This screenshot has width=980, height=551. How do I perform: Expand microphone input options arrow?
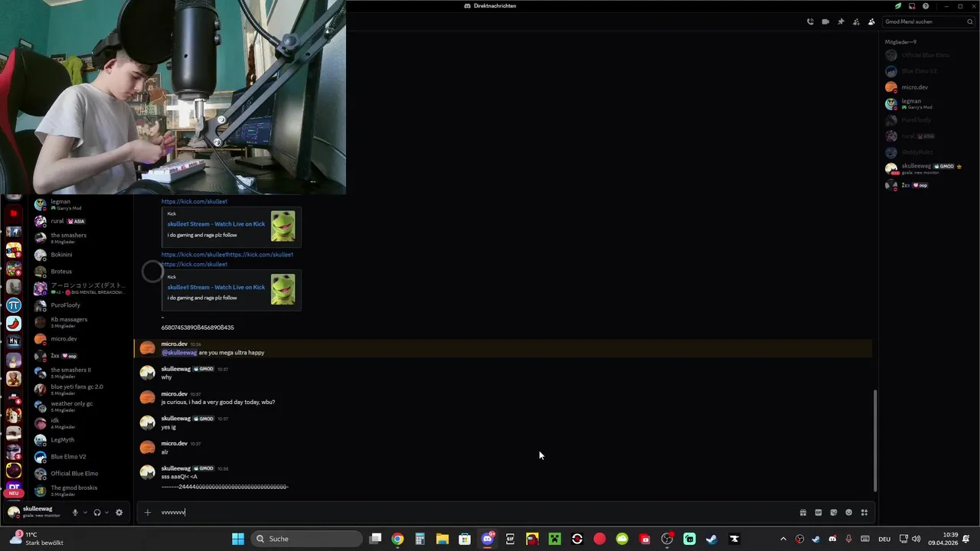(85, 513)
